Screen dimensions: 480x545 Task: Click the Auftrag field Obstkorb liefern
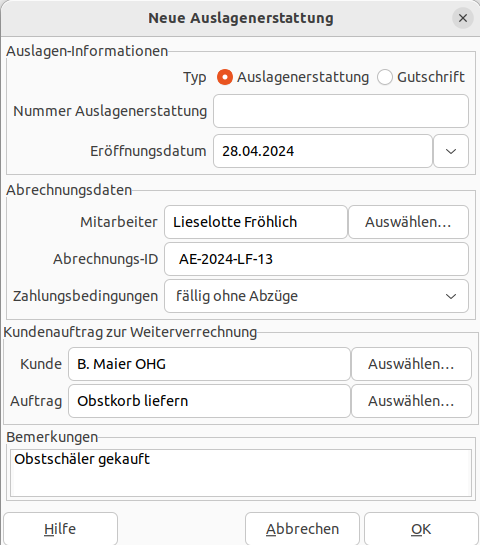(209, 401)
